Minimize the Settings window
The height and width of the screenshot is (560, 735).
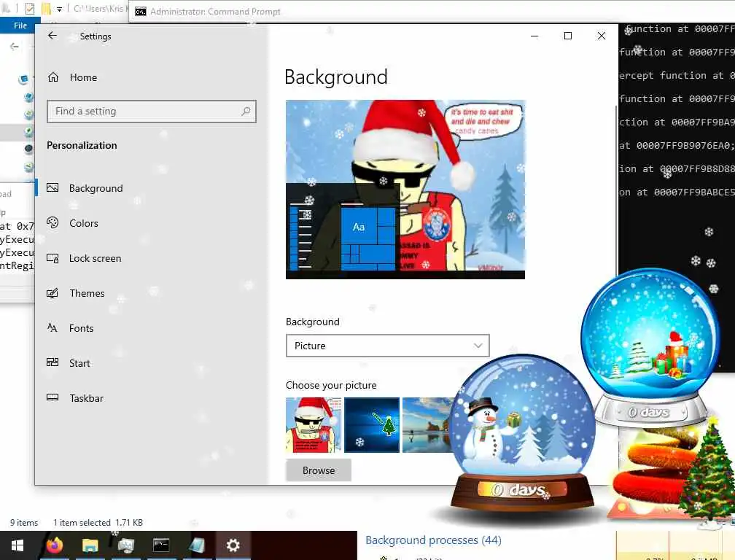pyautogui.click(x=534, y=36)
